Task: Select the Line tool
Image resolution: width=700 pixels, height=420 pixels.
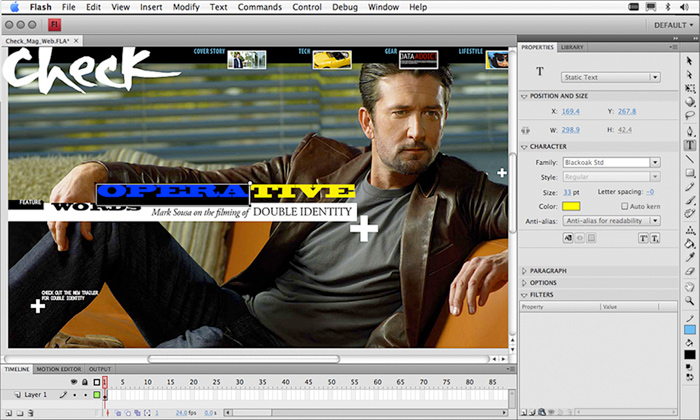Action: 690,159
